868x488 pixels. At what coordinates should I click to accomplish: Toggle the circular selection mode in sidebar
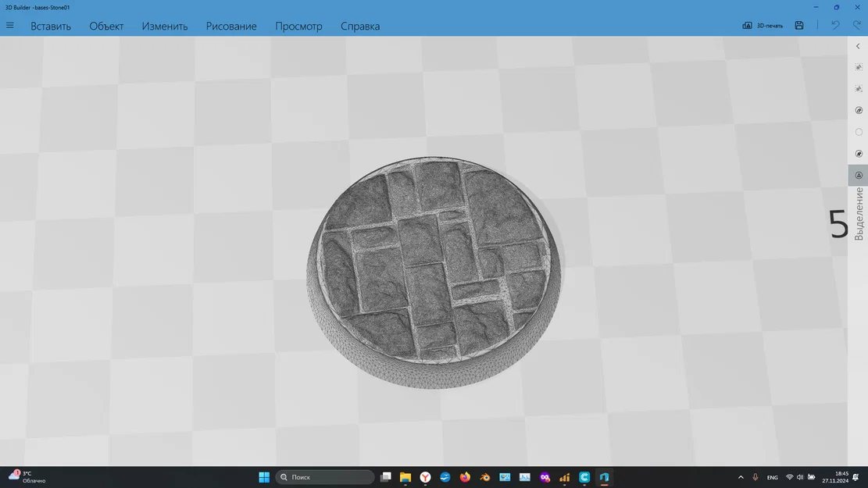click(858, 131)
